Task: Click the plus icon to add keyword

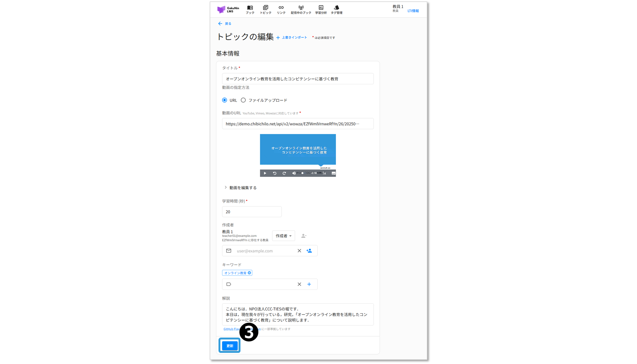Action: pos(309,284)
